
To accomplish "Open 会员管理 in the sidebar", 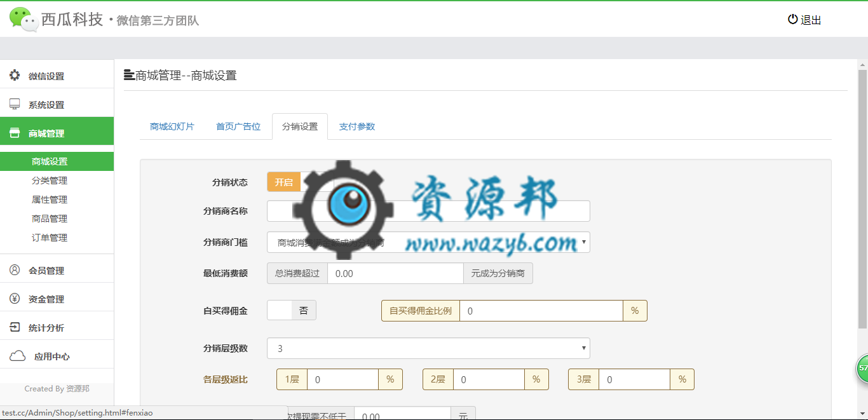I will click(x=57, y=270).
